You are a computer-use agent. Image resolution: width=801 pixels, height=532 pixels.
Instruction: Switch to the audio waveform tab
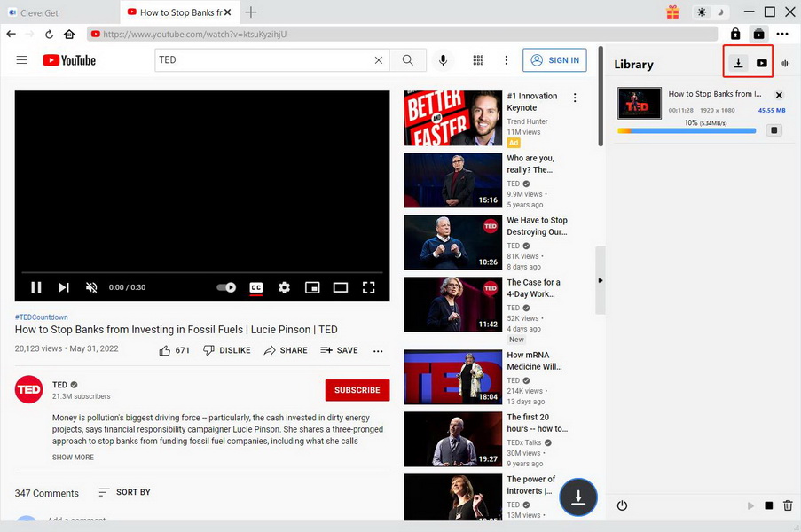click(x=785, y=63)
